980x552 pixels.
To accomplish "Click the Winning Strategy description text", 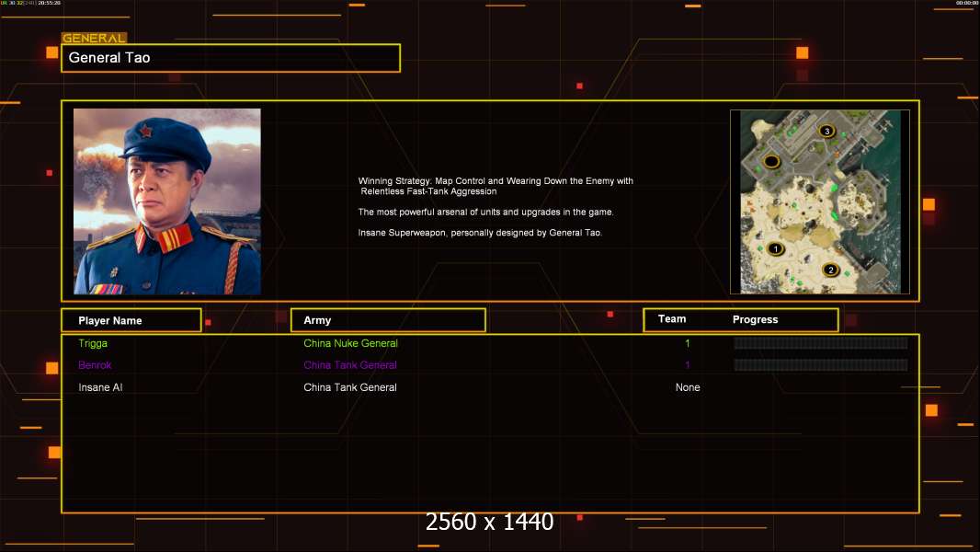I will pos(496,186).
